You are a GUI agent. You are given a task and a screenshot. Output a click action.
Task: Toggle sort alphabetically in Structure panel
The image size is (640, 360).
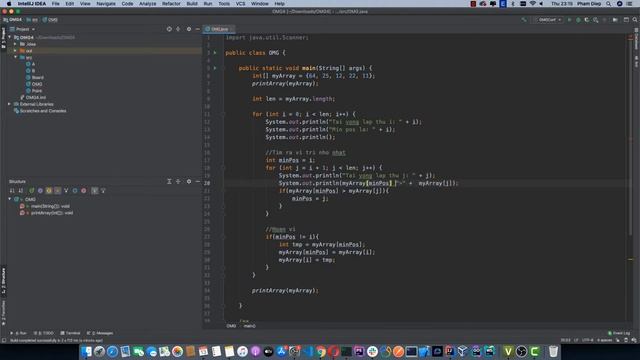coord(21,191)
